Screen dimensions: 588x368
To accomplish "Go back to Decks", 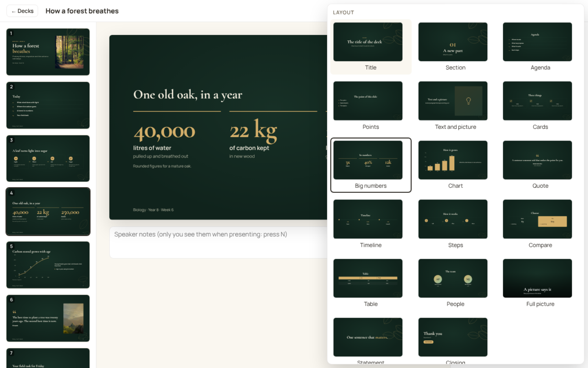I will (22, 11).
